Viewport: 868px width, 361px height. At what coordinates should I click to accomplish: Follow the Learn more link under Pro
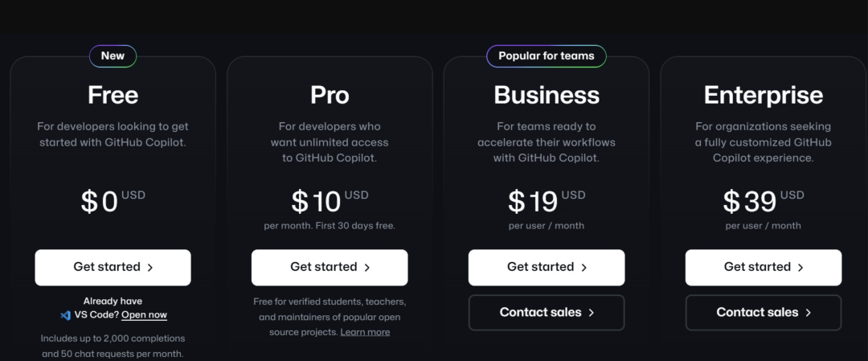tap(365, 332)
